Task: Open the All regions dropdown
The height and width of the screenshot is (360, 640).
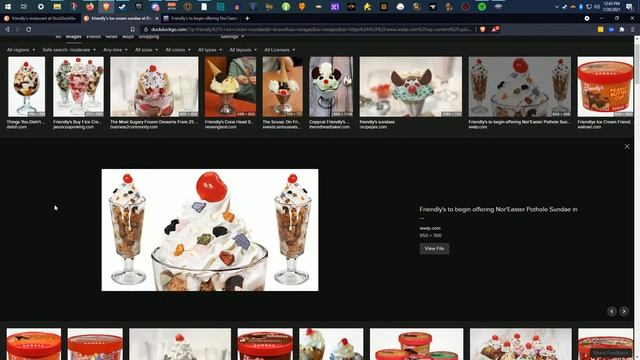Action: pyautogui.click(x=21, y=50)
